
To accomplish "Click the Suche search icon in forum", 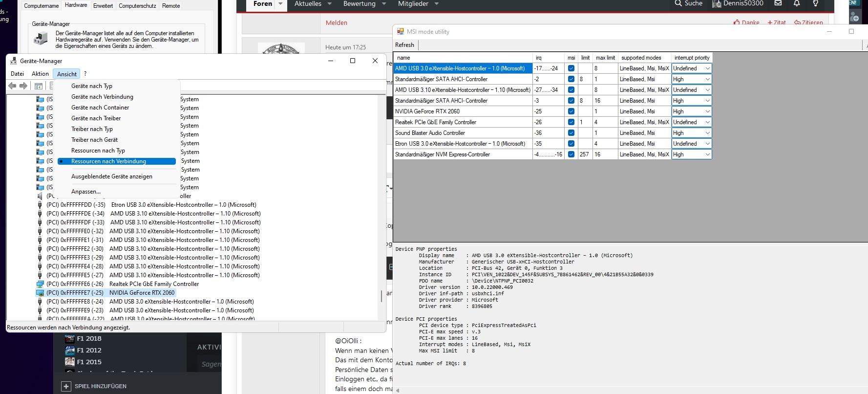I will 678,3.
